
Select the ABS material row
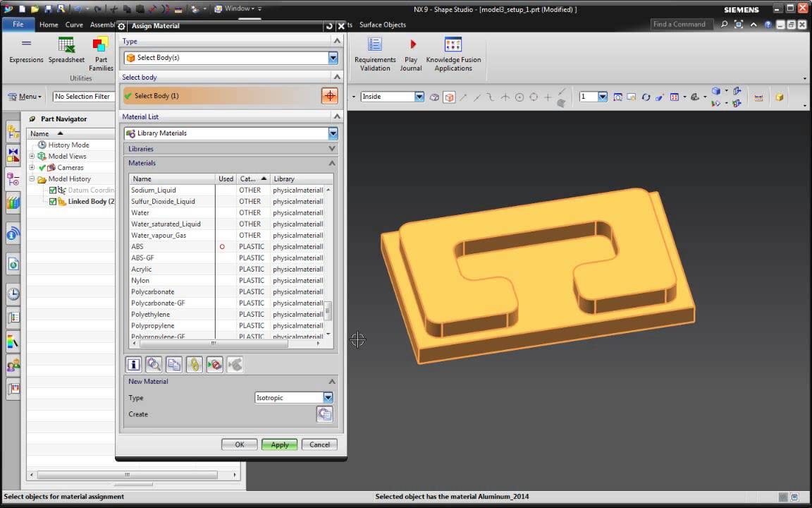pos(226,247)
